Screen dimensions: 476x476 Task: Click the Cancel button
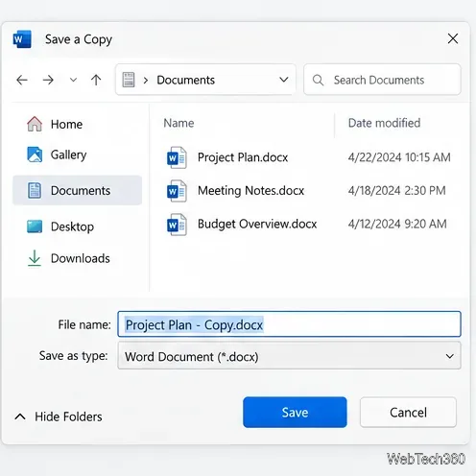[408, 413]
